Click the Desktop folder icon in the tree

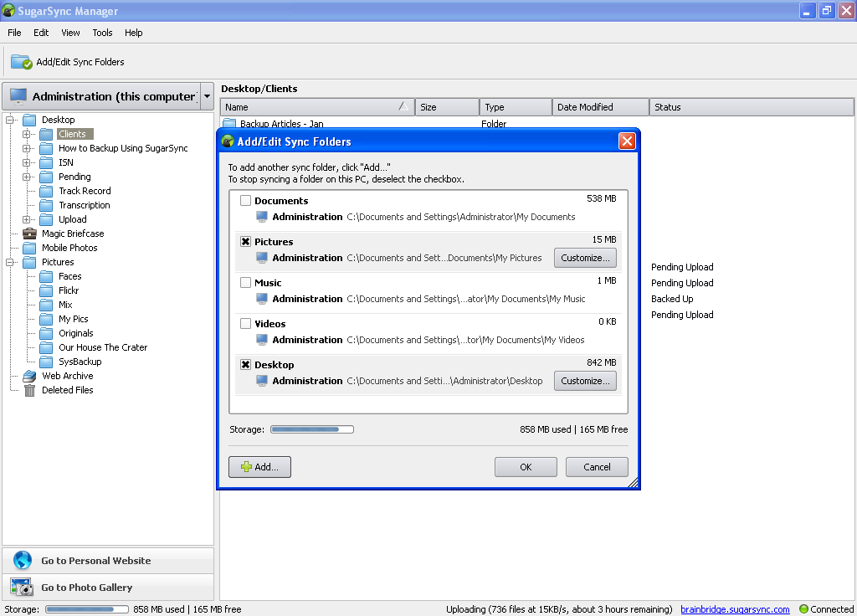29,120
